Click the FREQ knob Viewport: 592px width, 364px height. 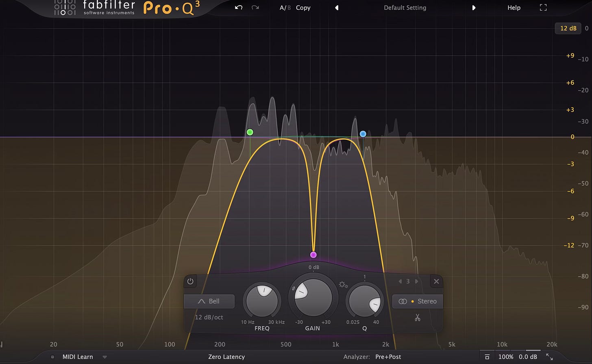pyautogui.click(x=262, y=301)
